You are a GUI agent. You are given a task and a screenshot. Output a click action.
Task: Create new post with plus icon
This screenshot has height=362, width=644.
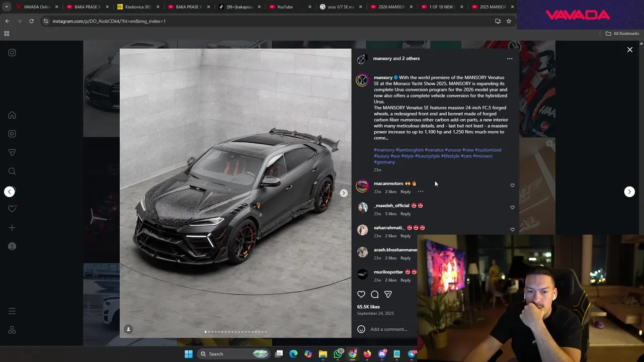coord(12,228)
